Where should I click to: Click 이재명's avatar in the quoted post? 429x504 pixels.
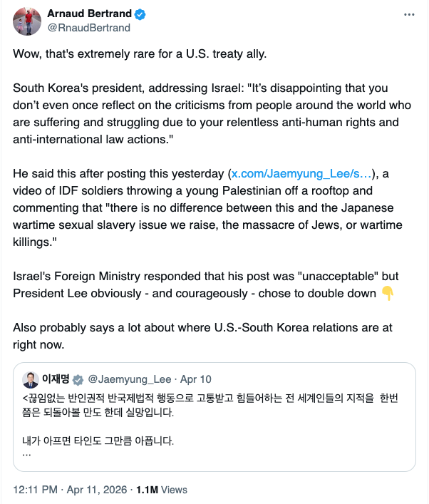pyautogui.click(x=31, y=379)
